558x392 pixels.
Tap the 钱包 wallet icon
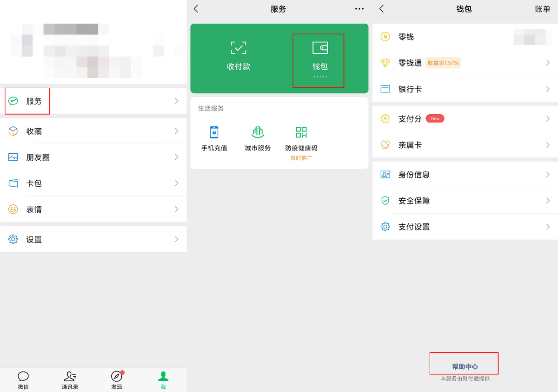click(x=320, y=48)
